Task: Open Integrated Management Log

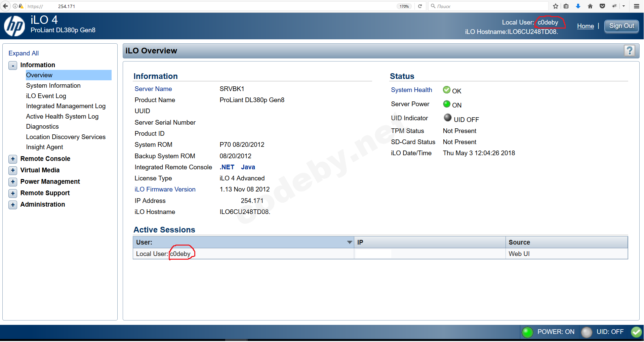Action: tap(66, 106)
